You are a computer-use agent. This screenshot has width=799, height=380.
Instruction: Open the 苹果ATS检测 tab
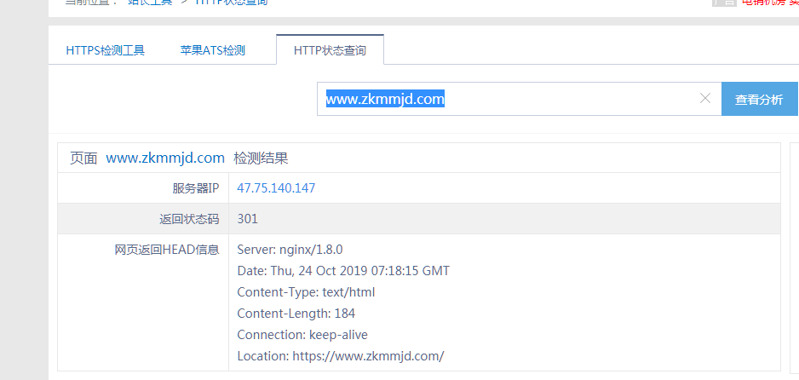(x=212, y=50)
